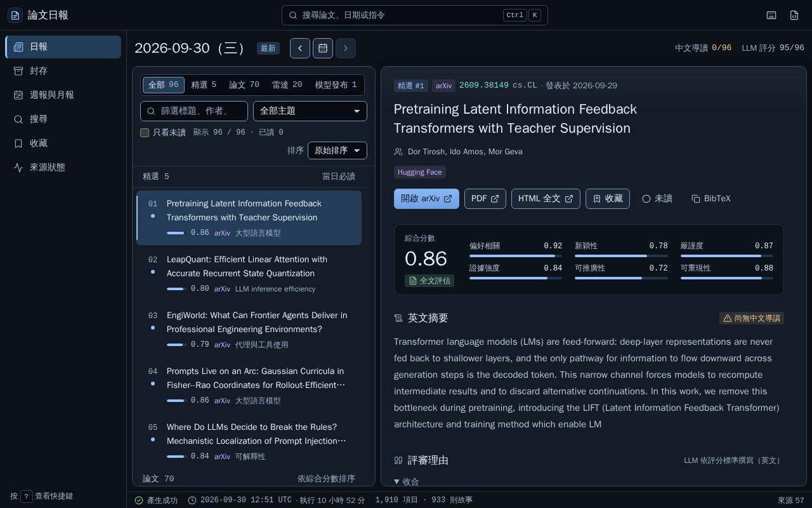Image resolution: width=812 pixels, height=508 pixels.
Task: Open keyboard shortcuts via the keyboard icon
Action: (771, 15)
